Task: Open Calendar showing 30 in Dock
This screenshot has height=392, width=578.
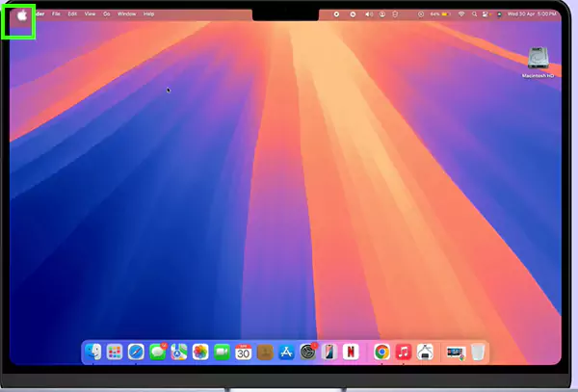Action: [x=244, y=353]
